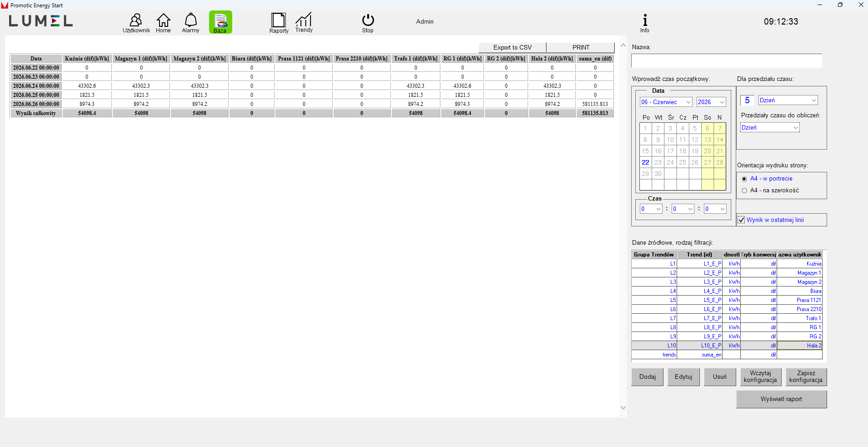Open the seconds dropdown in Czas
868x447 pixels.
click(x=715, y=209)
